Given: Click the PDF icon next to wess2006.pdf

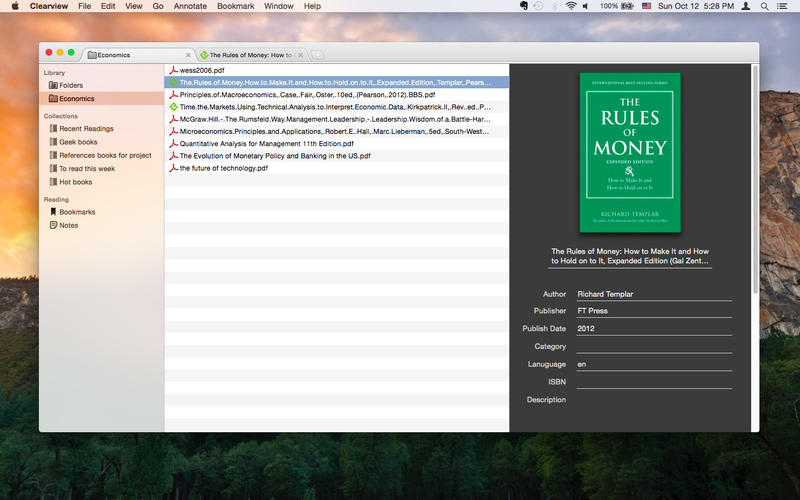Looking at the screenshot, I should tap(173, 70).
